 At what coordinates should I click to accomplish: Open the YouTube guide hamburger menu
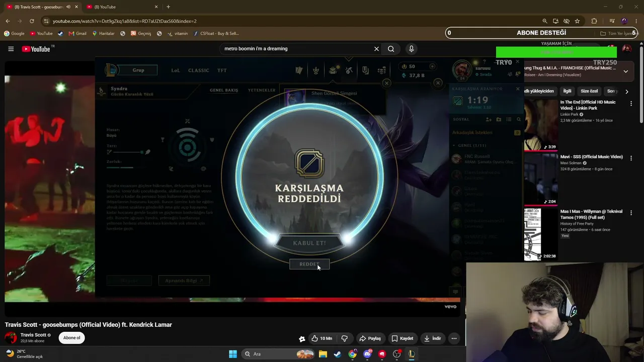point(11,49)
